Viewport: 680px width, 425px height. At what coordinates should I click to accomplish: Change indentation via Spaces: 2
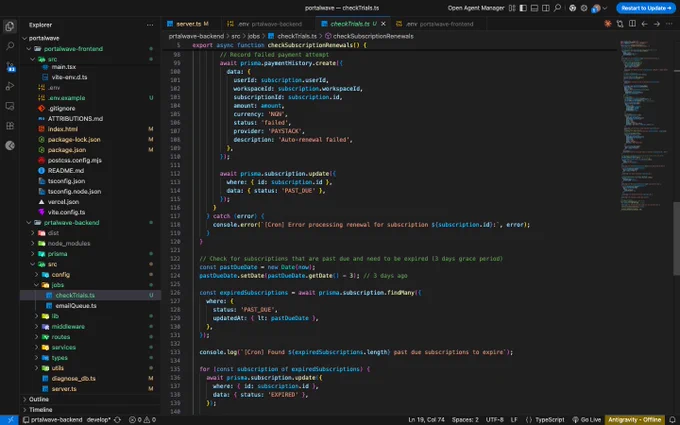(465, 420)
